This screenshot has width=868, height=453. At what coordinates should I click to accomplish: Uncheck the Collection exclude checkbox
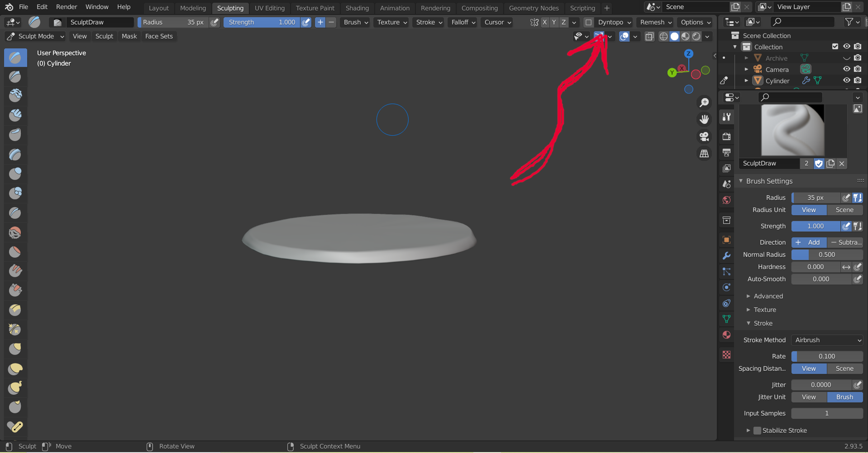click(x=835, y=47)
